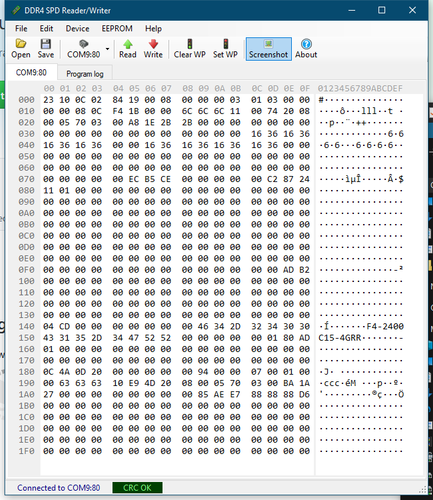Open the EEPROM menu
The image size is (433, 500).
[x=117, y=29]
